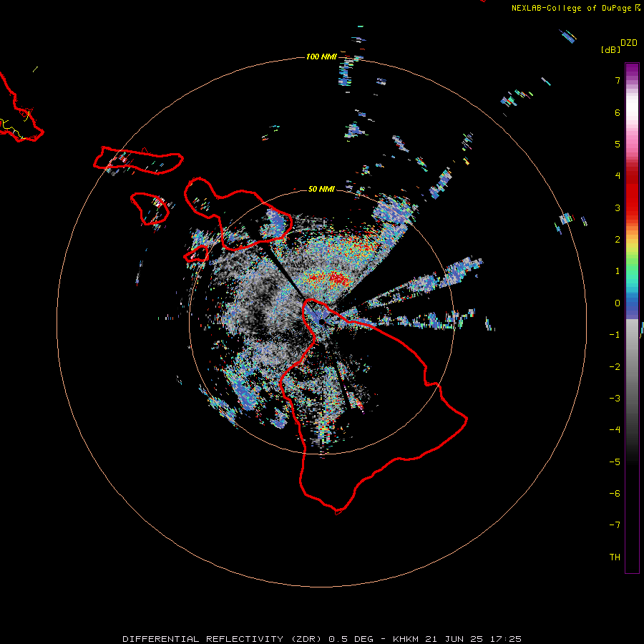Click the 6 value on color scale

[618, 112]
